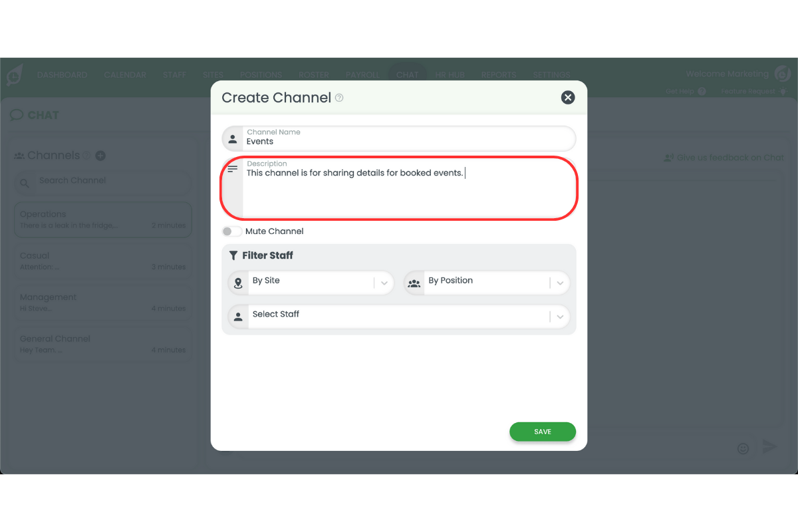Screen dimensions: 798x532
Task: Click the help question mark beside Create Channel
Action: (x=339, y=98)
